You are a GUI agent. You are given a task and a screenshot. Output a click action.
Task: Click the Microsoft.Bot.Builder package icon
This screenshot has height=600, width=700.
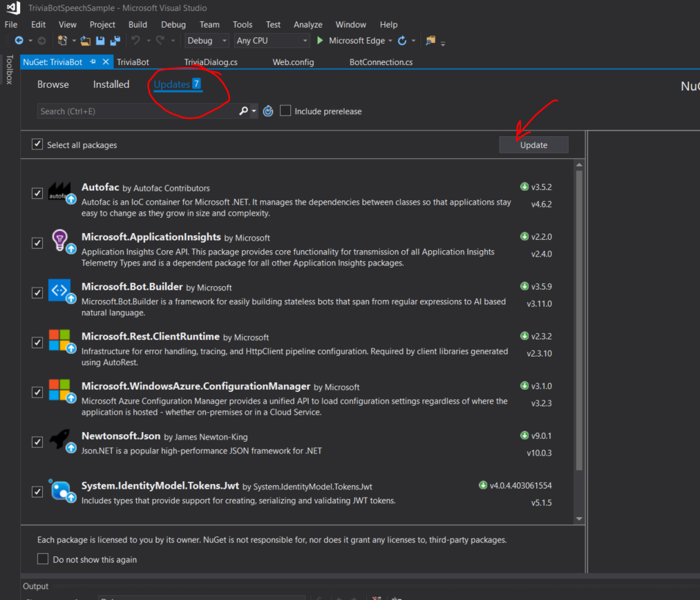[x=59, y=291]
